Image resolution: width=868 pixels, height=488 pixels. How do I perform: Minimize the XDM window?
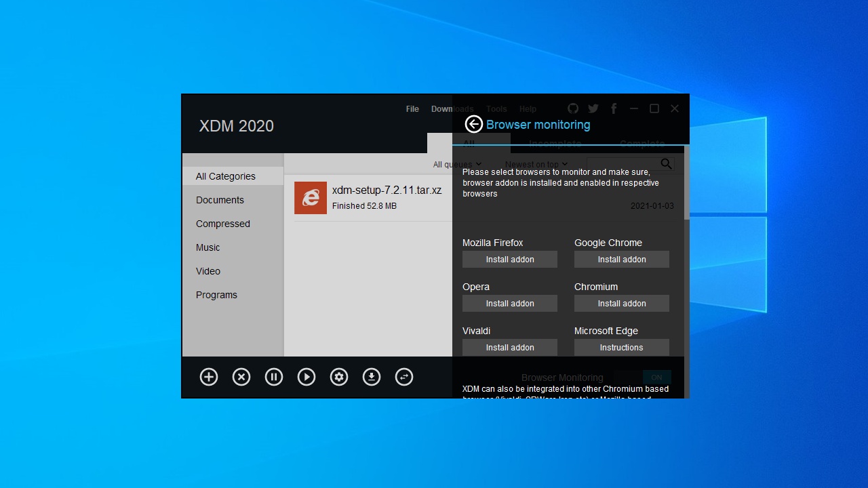pyautogui.click(x=634, y=108)
